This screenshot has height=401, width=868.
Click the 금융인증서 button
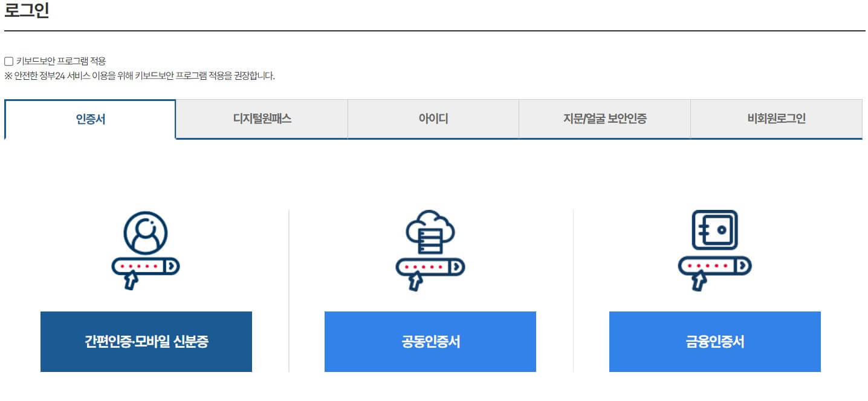tap(715, 341)
